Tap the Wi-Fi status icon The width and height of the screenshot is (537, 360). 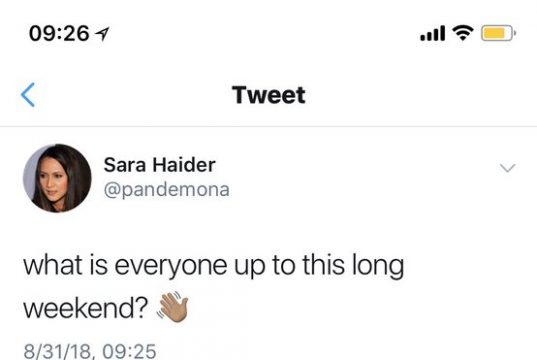pos(463,33)
